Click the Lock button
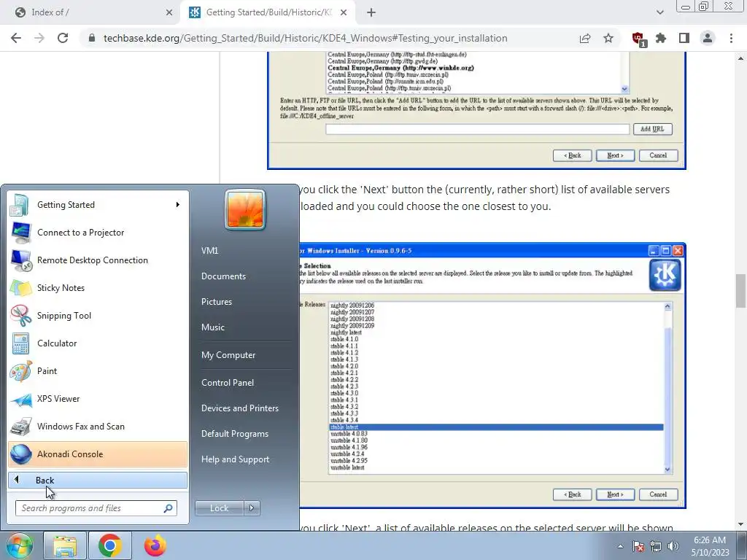The image size is (747, 560). click(x=219, y=508)
